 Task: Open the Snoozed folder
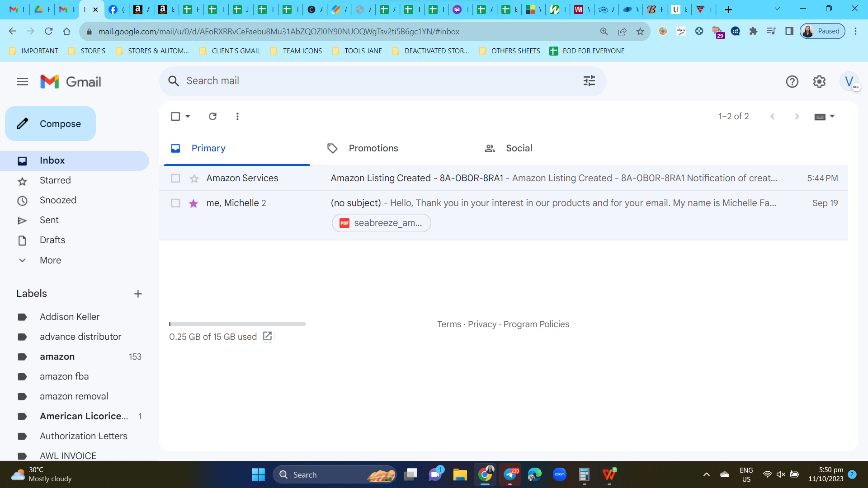point(75,201)
